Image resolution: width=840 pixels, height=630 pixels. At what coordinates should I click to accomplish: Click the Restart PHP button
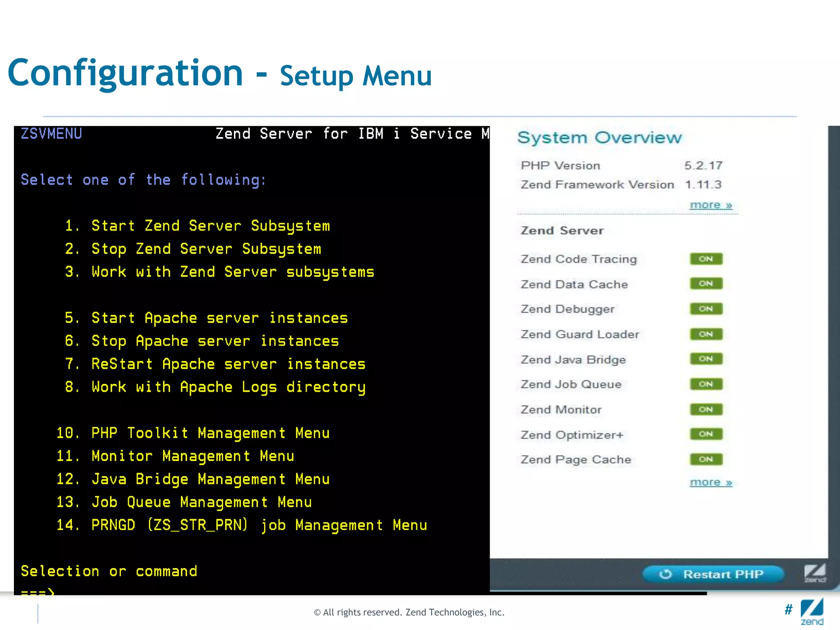coord(713,574)
